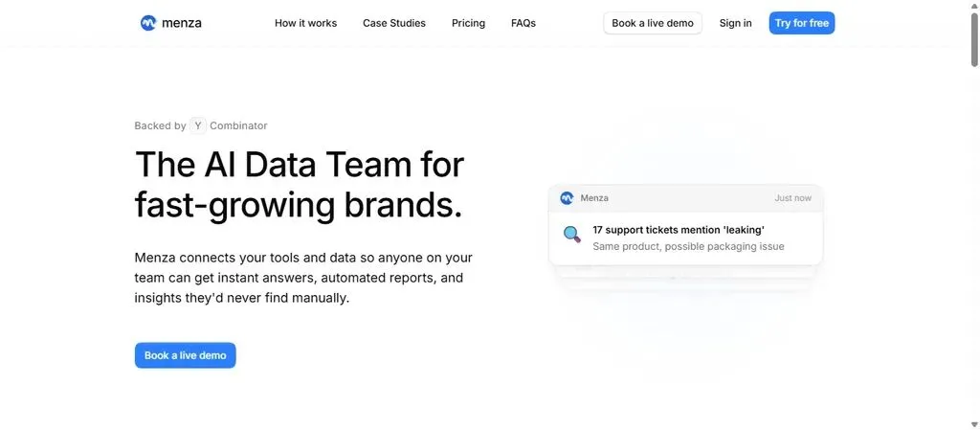
Task: Click 'The AI Data Team for' headline
Action: click(300, 164)
